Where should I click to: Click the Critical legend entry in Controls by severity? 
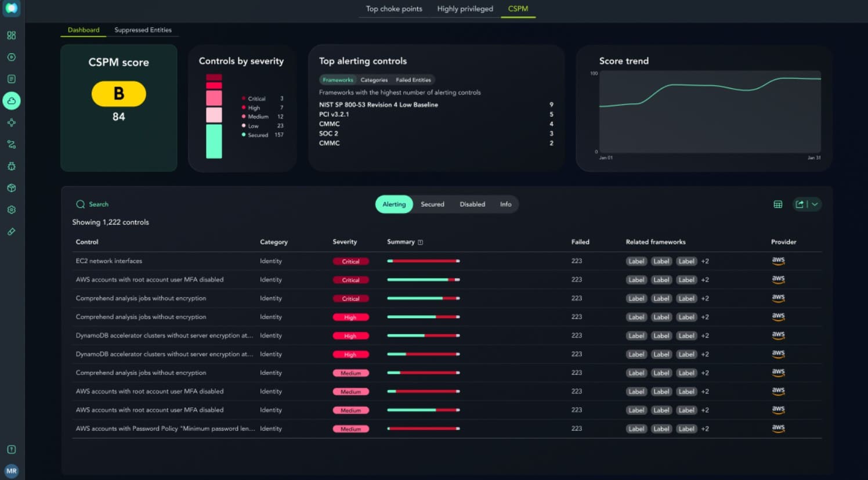point(262,99)
